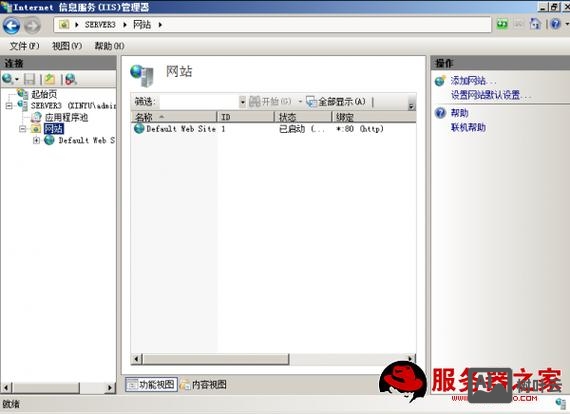570x414 pixels.
Task: Open the help icon's dropdown arrow at top right
Action: point(566,24)
